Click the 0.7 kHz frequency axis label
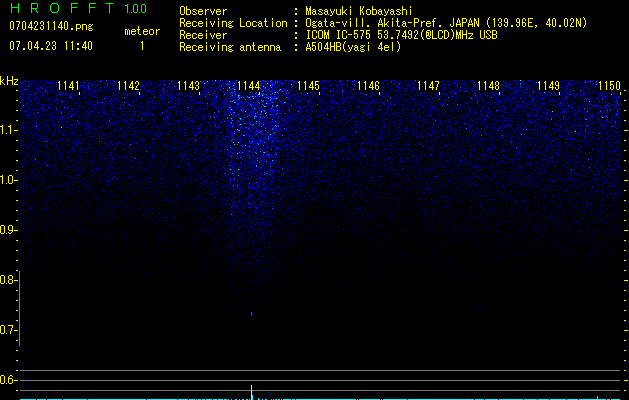Image resolution: width=629 pixels, height=400 pixels. pos(8,330)
